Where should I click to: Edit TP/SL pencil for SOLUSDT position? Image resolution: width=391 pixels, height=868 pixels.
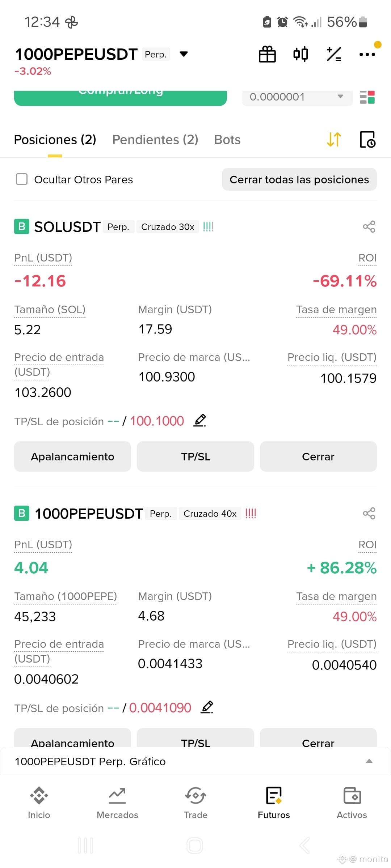199,421
